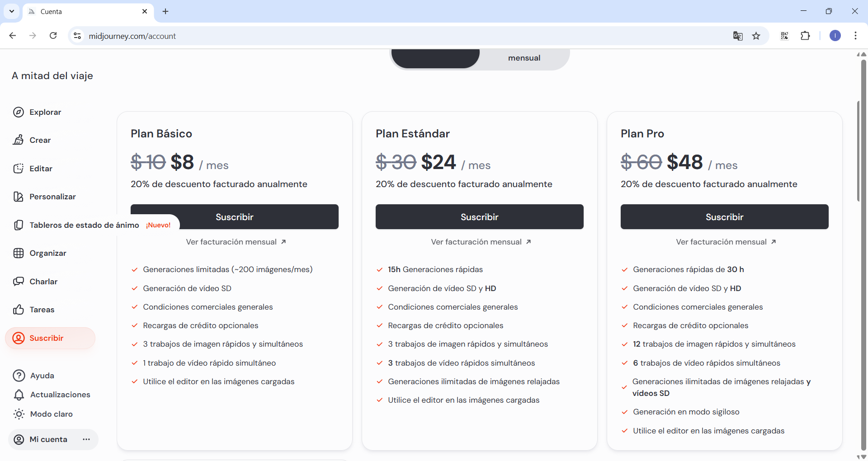Open the Tareas thumbs-up icon

(19, 310)
